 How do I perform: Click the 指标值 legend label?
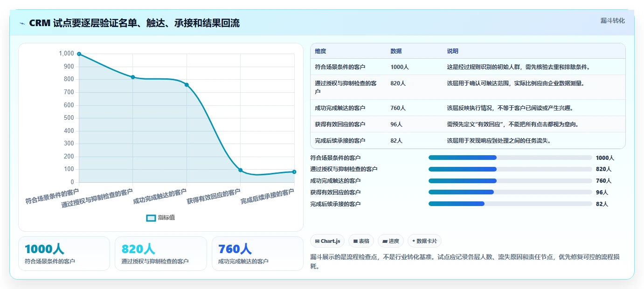pos(166,218)
